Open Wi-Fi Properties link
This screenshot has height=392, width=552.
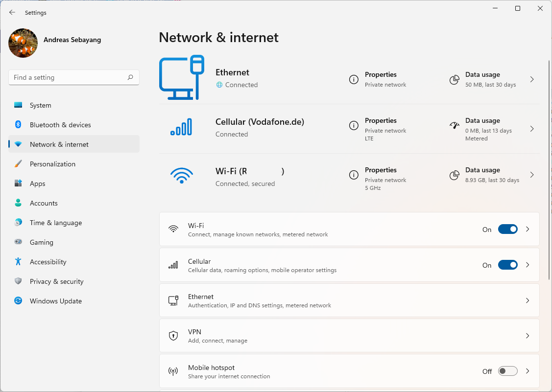click(x=381, y=170)
